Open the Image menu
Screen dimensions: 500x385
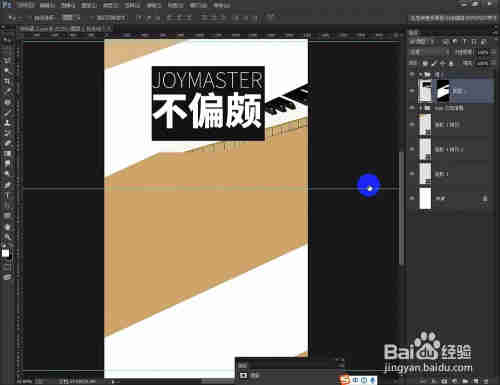68,5
